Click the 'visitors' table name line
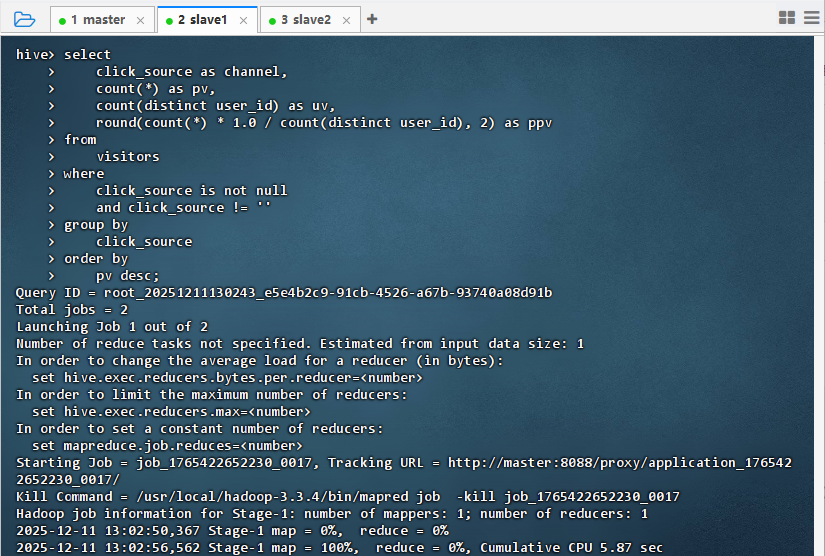Viewport: 825px width, 556px height. [128, 157]
